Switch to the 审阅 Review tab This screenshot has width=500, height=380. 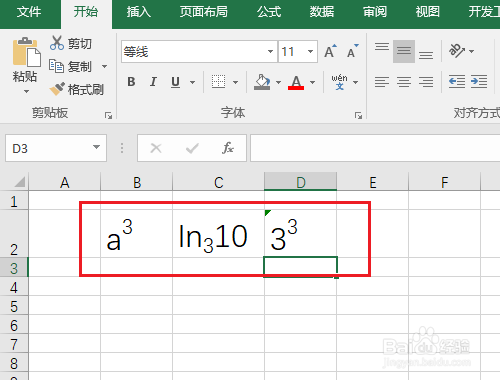[375, 12]
